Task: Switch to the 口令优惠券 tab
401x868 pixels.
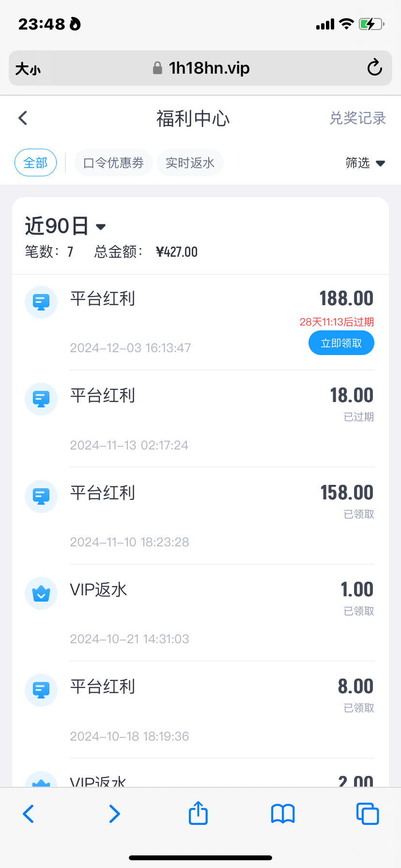Action: pyautogui.click(x=113, y=163)
